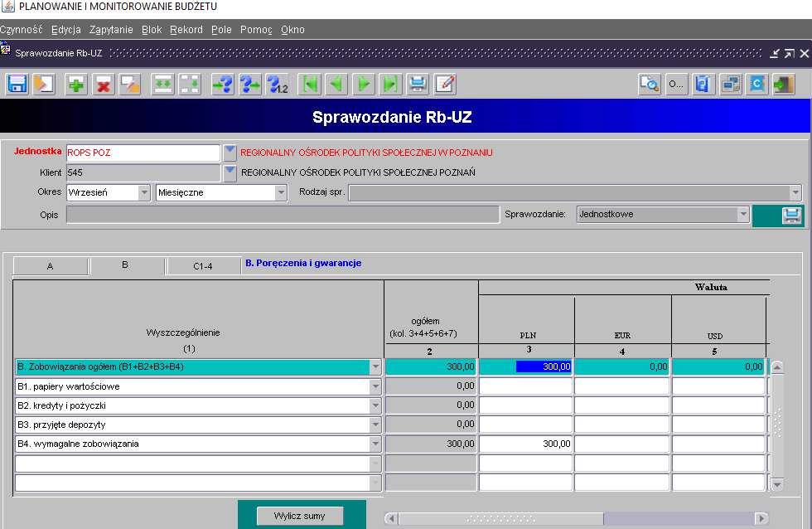This screenshot has width=812, height=529.
Task: Open the Okno menu
Action: coord(292,30)
